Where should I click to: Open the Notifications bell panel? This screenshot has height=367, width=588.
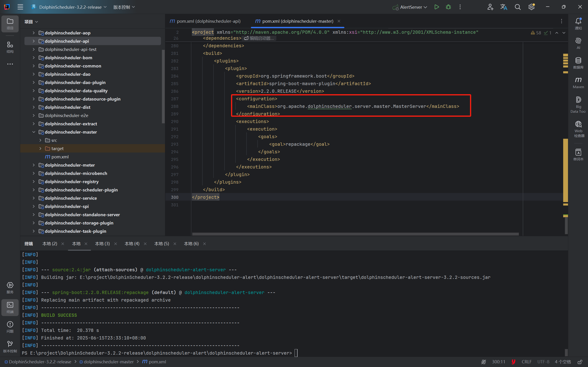click(578, 23)
